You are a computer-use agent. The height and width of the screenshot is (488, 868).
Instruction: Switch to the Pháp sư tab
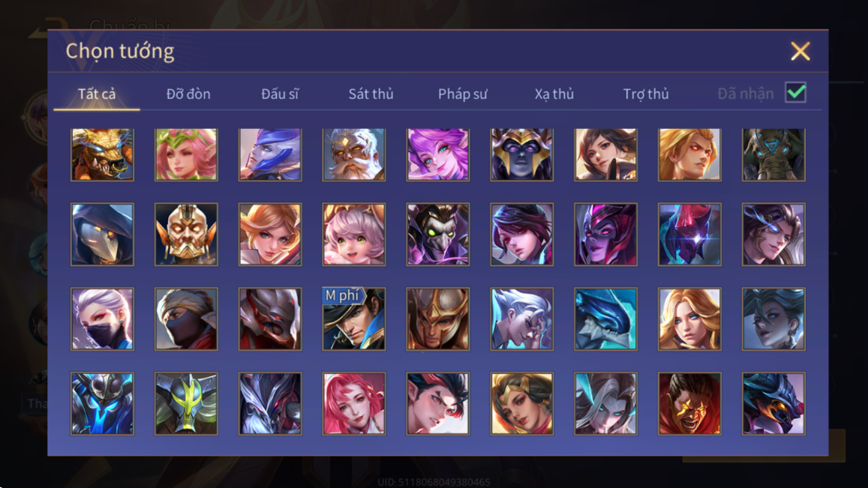point(463,94)
